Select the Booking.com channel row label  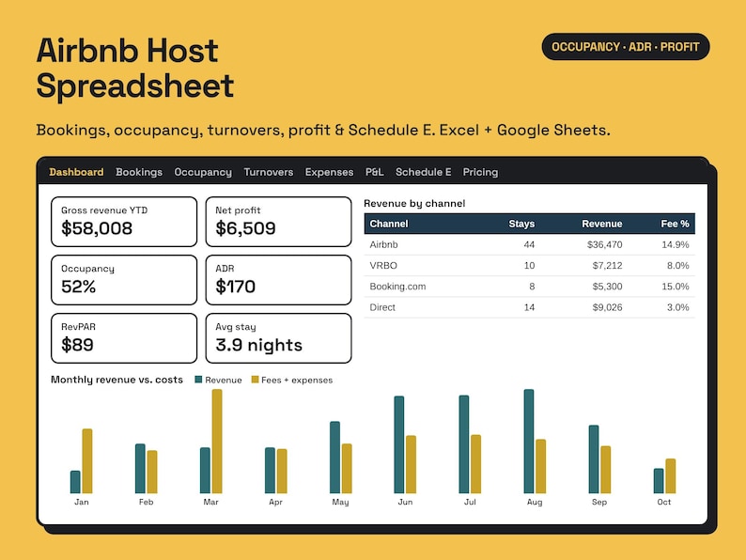pos(397,287)
